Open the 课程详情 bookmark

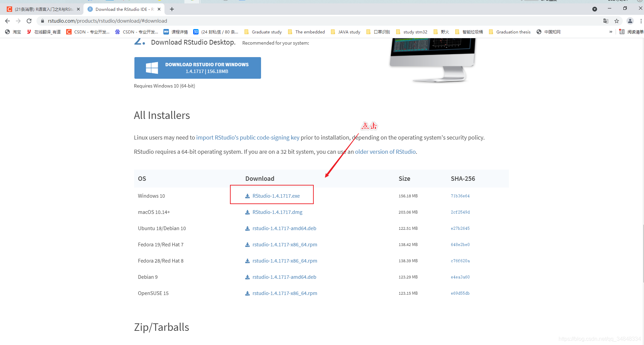(176, 32)
